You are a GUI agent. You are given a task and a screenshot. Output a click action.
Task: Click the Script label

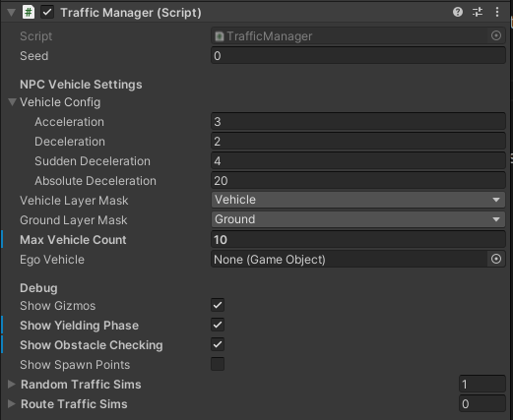(36, 36)
